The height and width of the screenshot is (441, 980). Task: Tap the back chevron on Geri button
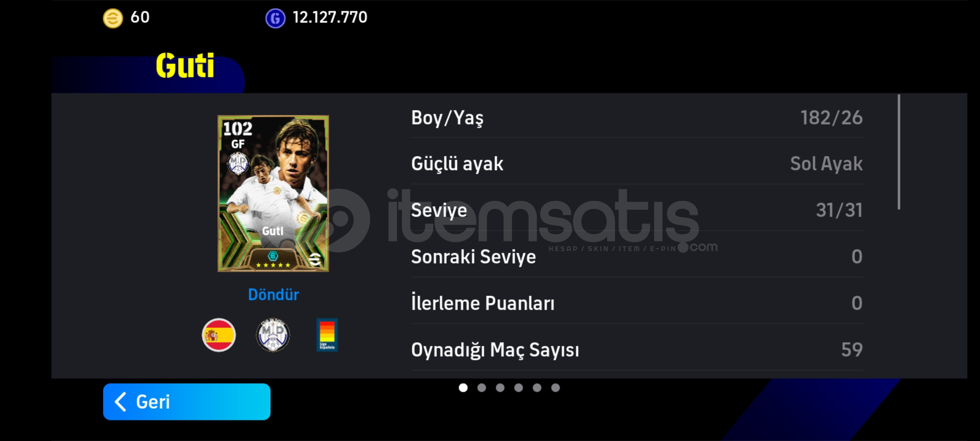coord(120,402)
